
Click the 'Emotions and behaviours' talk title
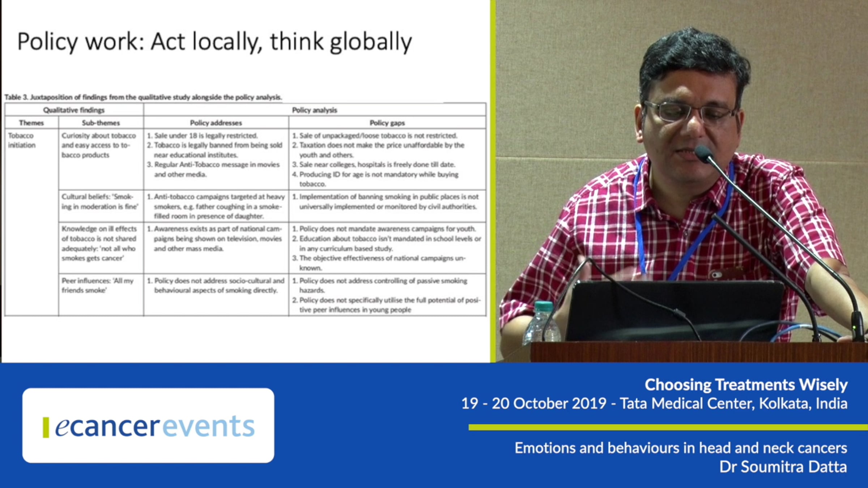click(681, 448)
